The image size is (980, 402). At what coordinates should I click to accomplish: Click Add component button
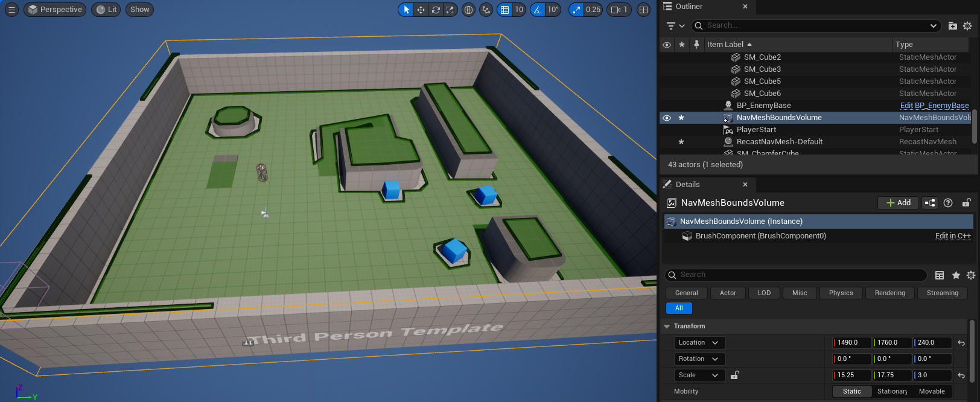pos(898,203)
